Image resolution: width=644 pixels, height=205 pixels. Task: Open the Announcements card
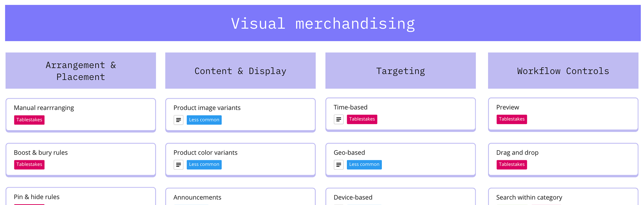[240, 197]
